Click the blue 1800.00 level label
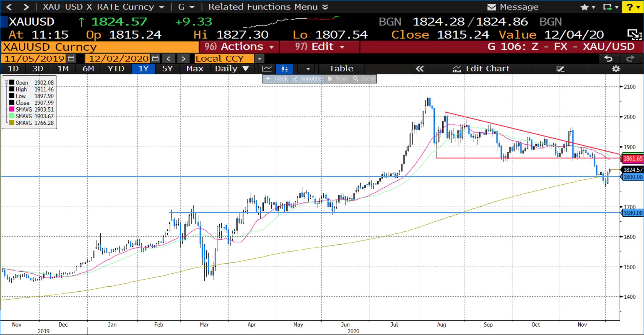644x335 pixels. pyautogui.click(x=633, y=177)
